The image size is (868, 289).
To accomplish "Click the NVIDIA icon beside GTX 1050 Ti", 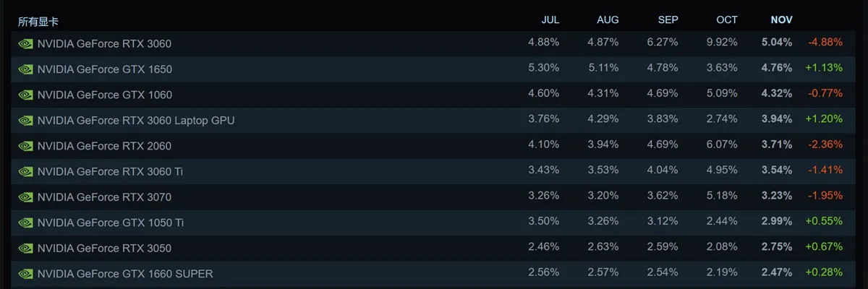I will (x=25, y=223).
